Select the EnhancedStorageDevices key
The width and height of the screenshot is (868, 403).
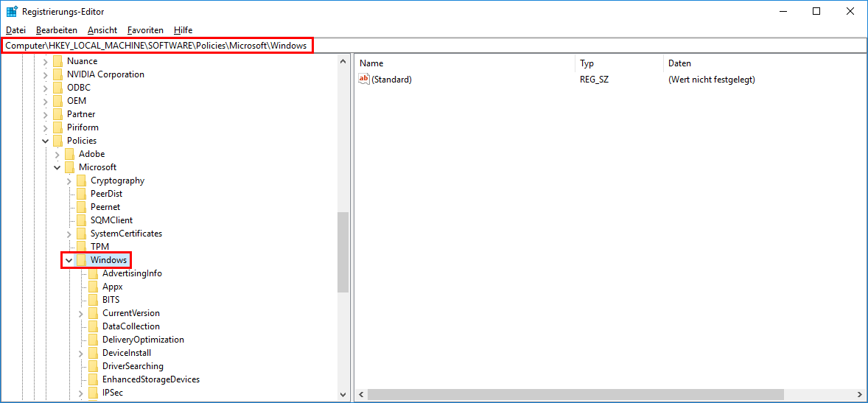(151, 379)
